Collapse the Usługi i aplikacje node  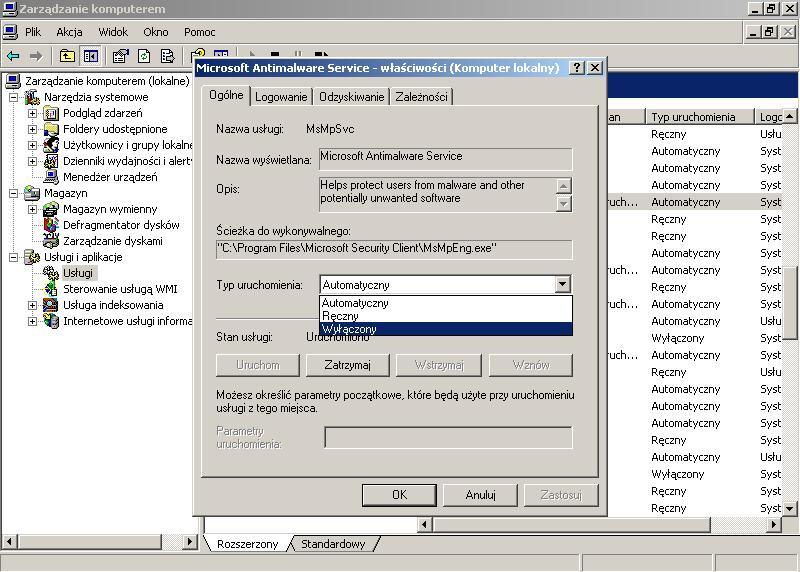coord(14,257)
